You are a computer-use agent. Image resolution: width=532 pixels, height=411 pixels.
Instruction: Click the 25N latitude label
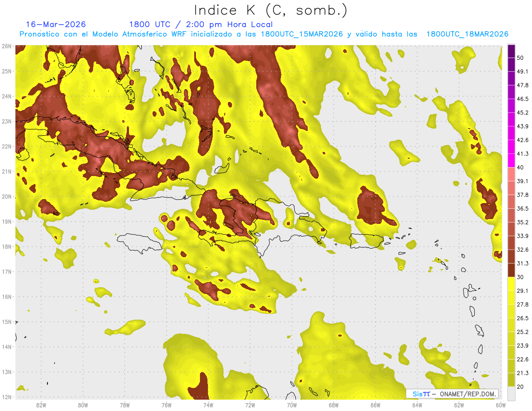coord(7,71)
